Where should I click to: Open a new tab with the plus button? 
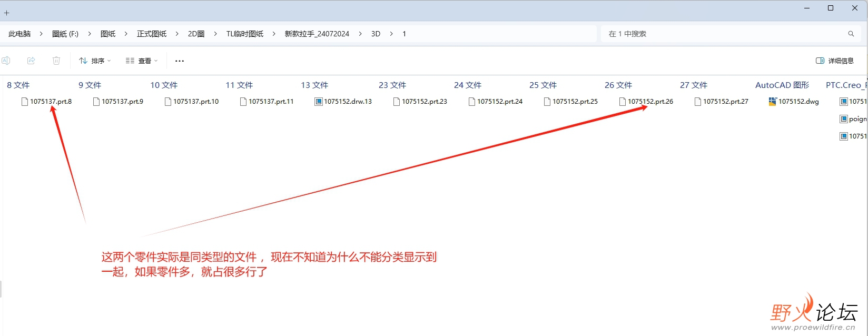(x=7, y=13)
